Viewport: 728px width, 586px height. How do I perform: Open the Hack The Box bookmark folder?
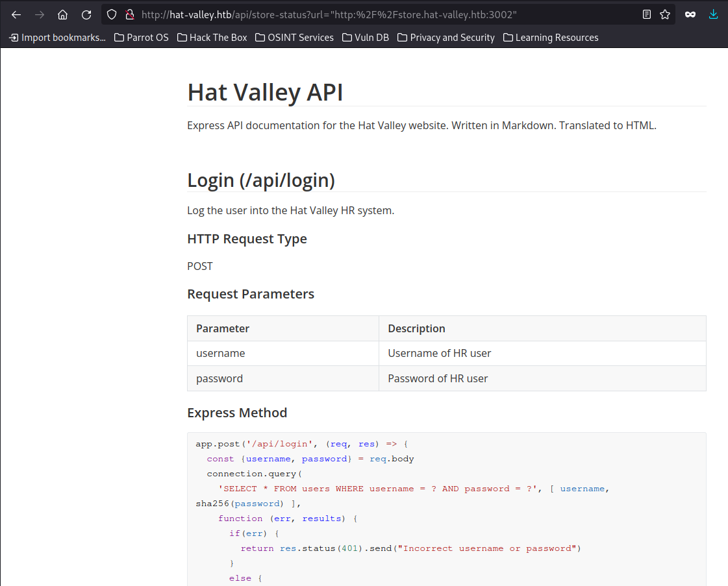coord(212,38)
